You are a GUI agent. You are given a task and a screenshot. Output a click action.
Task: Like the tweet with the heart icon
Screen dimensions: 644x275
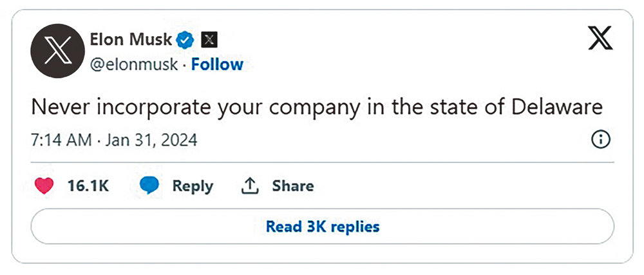[x=46, y=186]
